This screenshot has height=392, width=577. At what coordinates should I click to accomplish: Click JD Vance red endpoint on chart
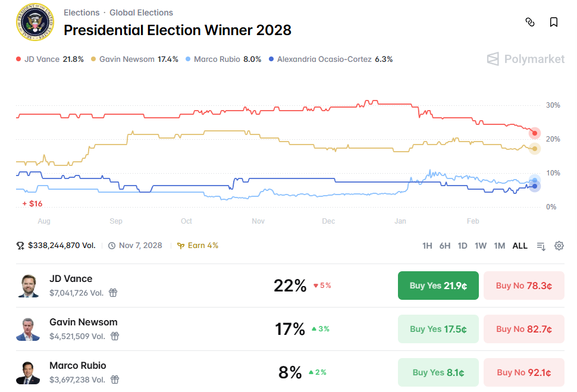(535, 133)
